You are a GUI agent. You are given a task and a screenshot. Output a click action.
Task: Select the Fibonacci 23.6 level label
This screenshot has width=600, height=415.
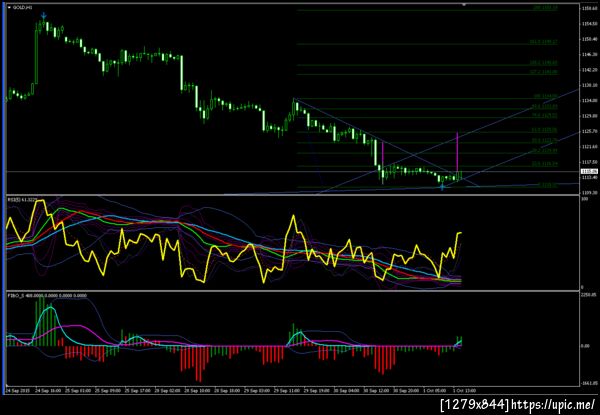coord(545,164)
